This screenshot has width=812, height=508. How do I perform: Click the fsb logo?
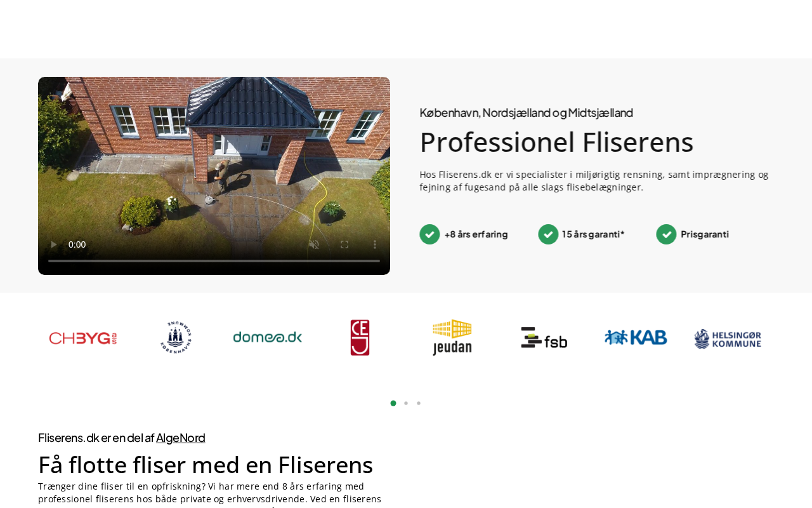coord(544,338)
